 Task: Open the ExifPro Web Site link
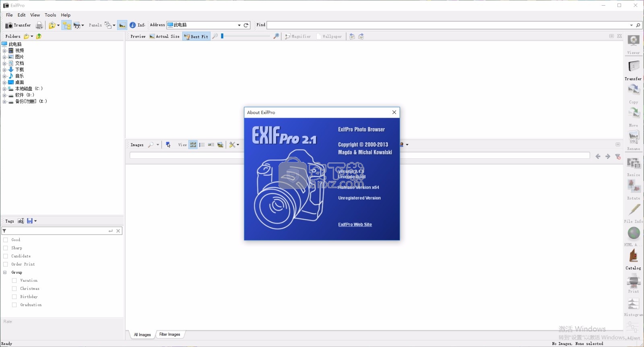click(x=355, y=224)
